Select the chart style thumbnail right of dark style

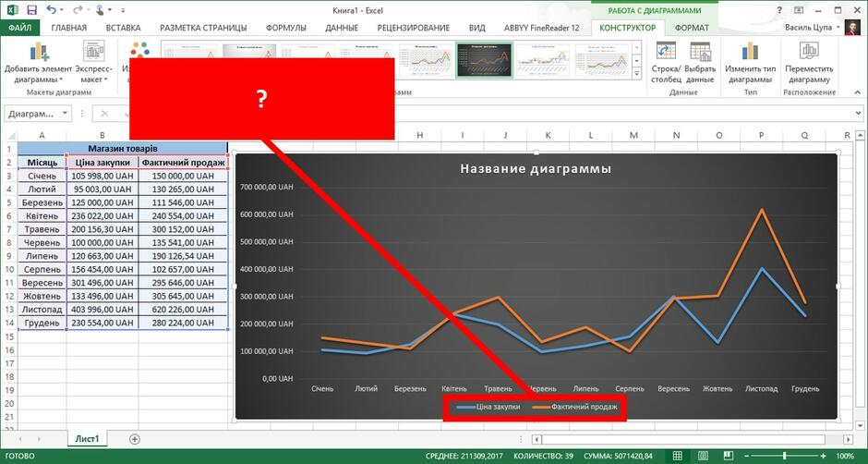coord(543,60)
